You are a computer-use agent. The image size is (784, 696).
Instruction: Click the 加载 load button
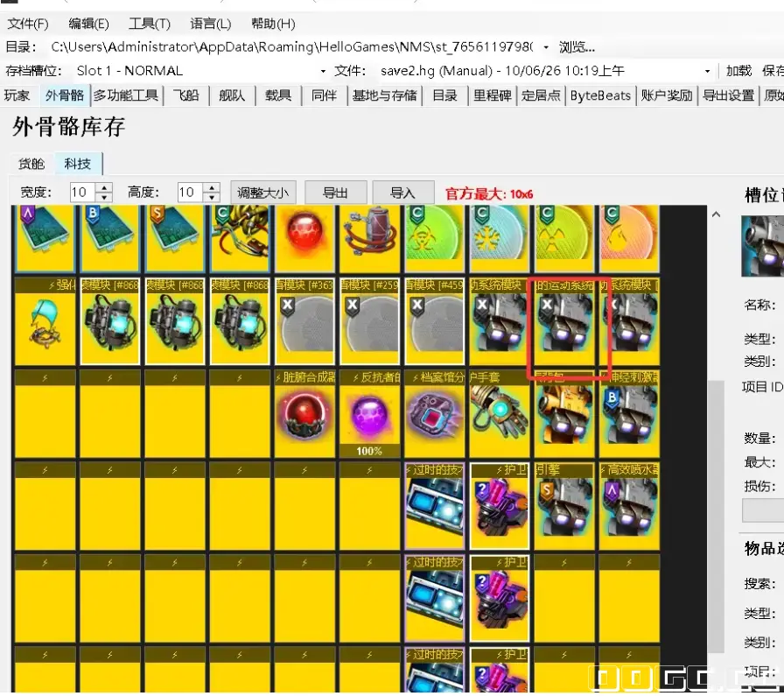tap(738, 71)
